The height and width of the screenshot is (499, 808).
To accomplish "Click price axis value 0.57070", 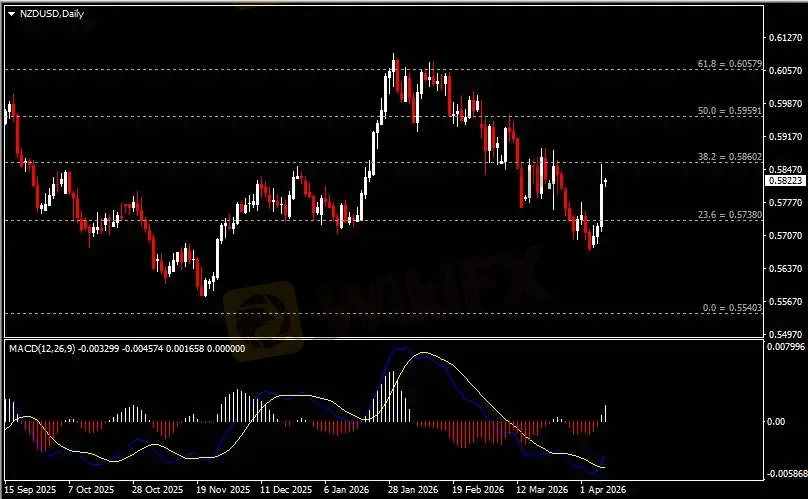I will pyautogui.click(x=785, y=236).
